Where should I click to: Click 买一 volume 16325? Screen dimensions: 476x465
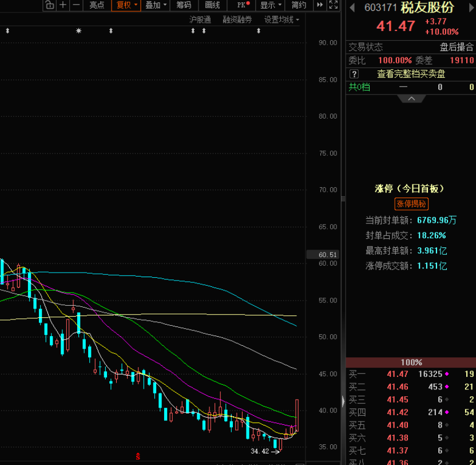point(430,374)
